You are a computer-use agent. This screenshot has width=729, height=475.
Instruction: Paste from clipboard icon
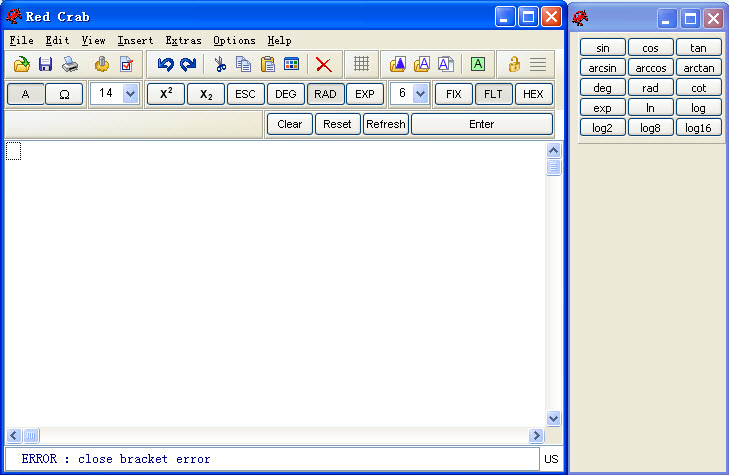(x=268, y=64)
